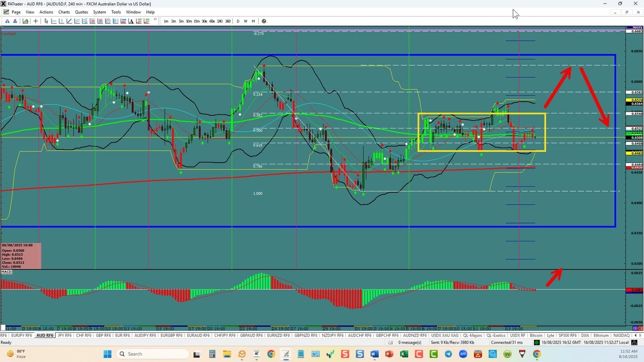Open the Tools menu
644x362 pixels.
click(116, 12)
